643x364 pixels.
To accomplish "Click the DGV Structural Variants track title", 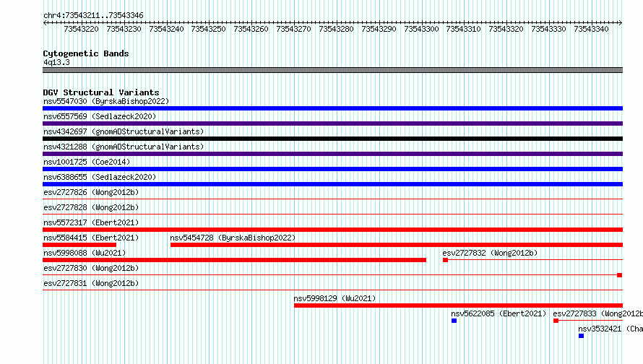I will pos(101,92).
